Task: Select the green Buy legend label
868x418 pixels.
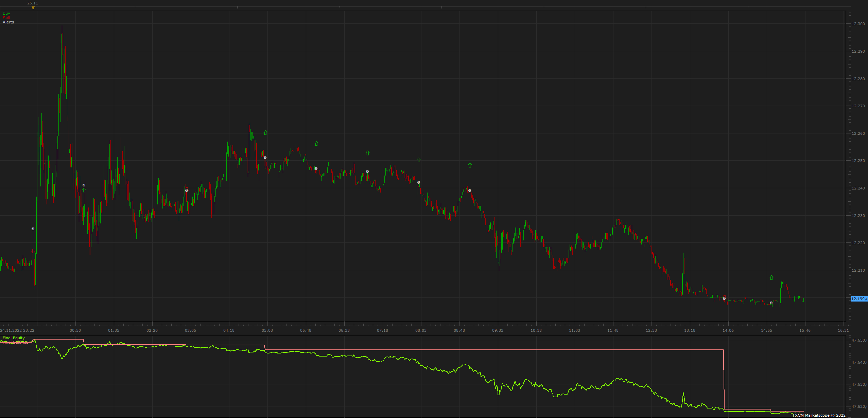Action: [6, 13]
